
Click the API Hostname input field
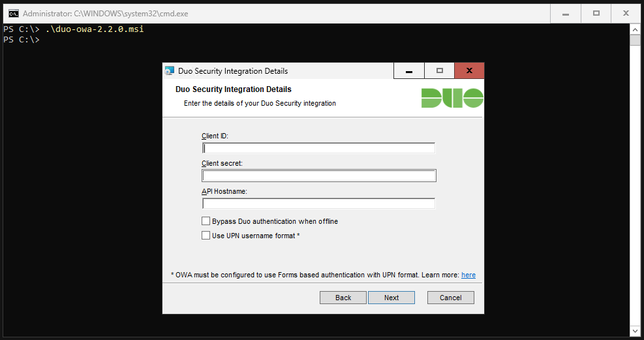pos(318,204)
